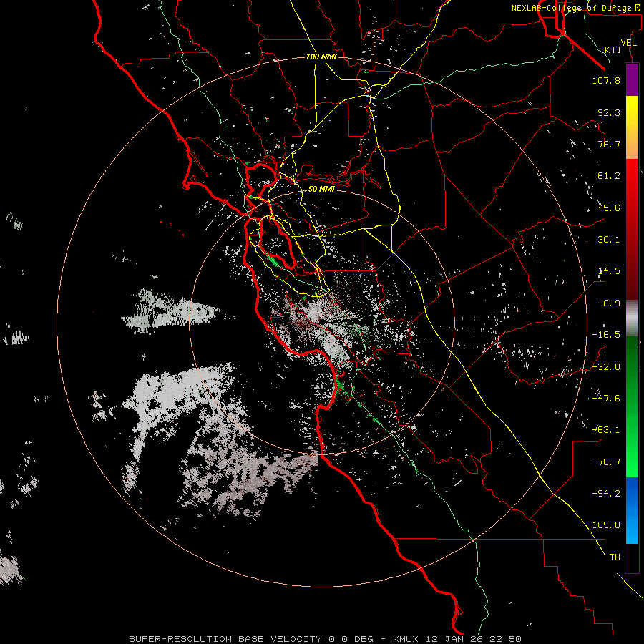Click the 76.7 velocity legend value
Screen dimensions: 644x644
609,144
